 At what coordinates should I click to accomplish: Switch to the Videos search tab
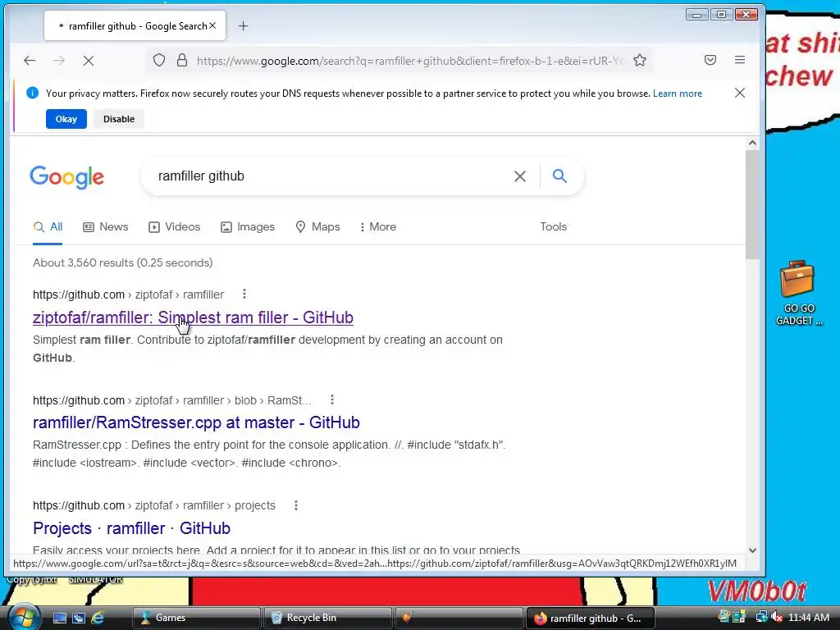[x=174, y=226]
